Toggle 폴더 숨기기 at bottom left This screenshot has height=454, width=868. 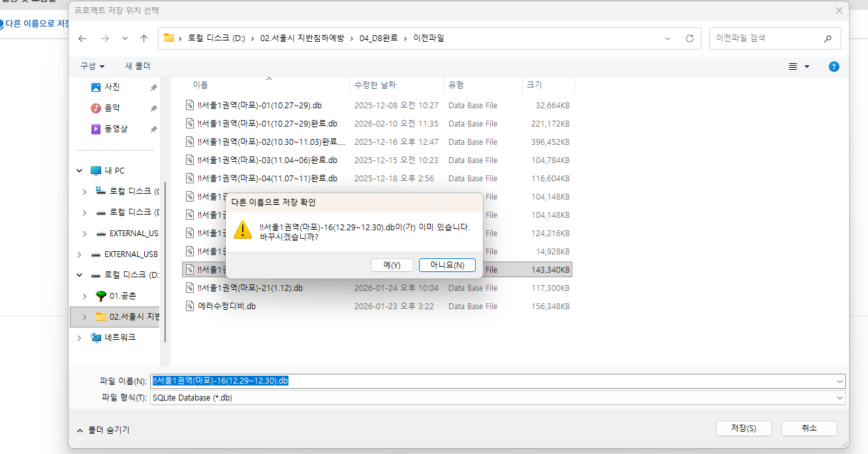pos(103,430)
